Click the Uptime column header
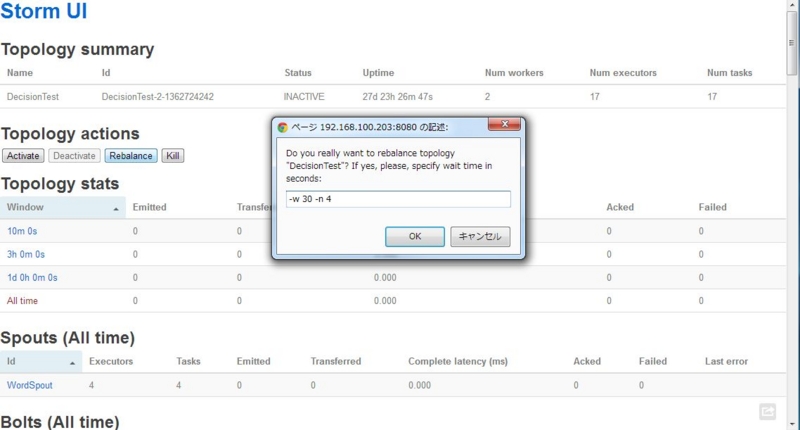 378,73
